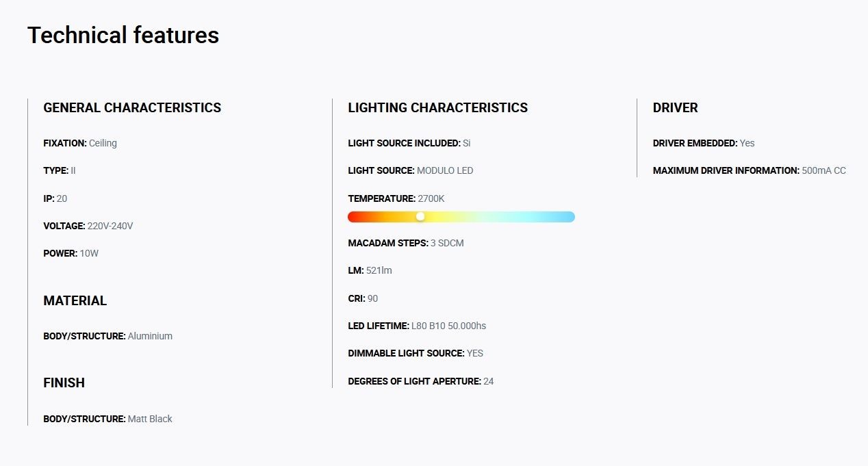The width and height of the screenshot is (868, 466).
Task: Click the Body/Structure Matt Black entry
Action: pos(108,419)
